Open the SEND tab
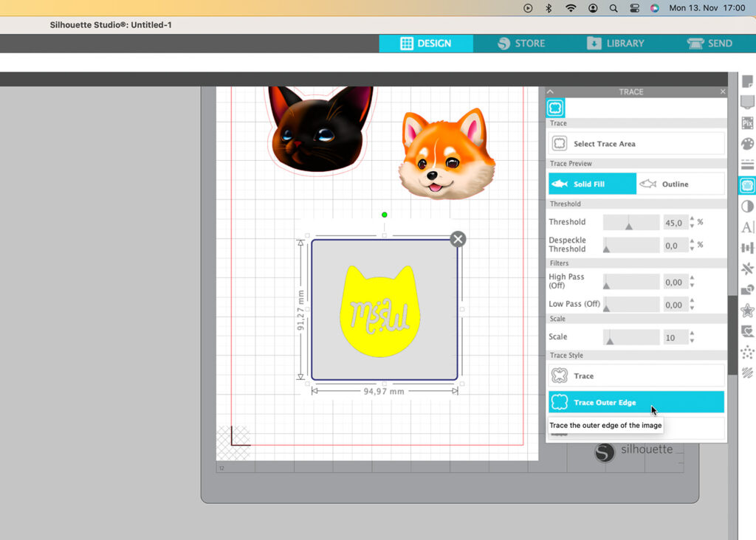This screenshot has width=756, height=540. pos(709,44)
